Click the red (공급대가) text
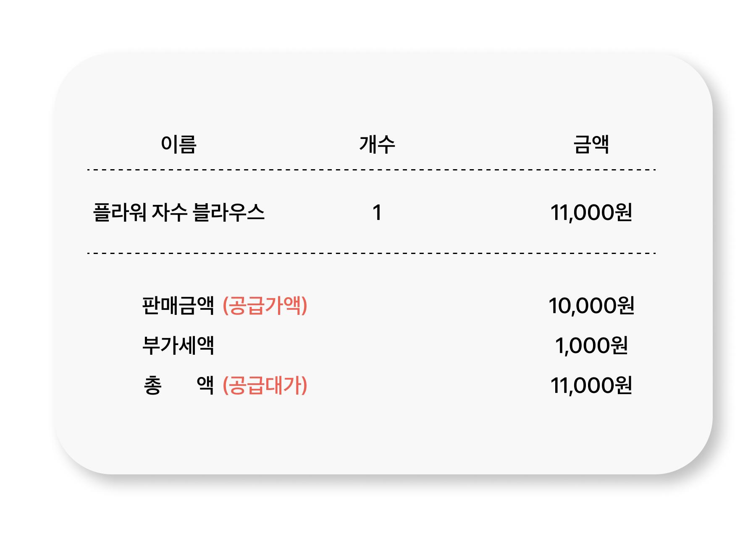Image resolution: width=756 pixels, height=534 pixels. tap(265, 385)
